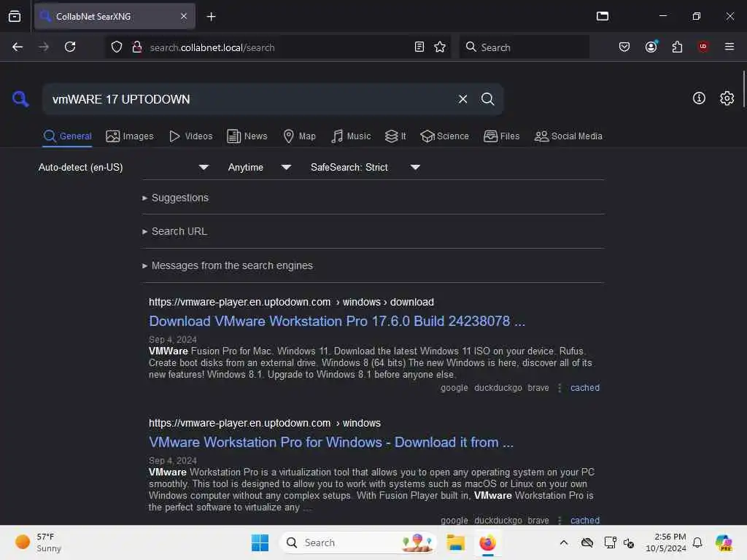Go back to previous page

click(18, 47)
